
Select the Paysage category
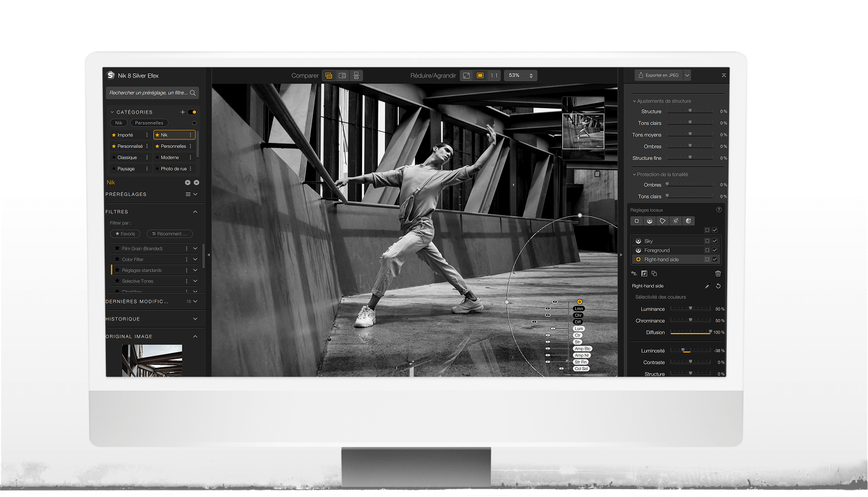pos(130,169)
